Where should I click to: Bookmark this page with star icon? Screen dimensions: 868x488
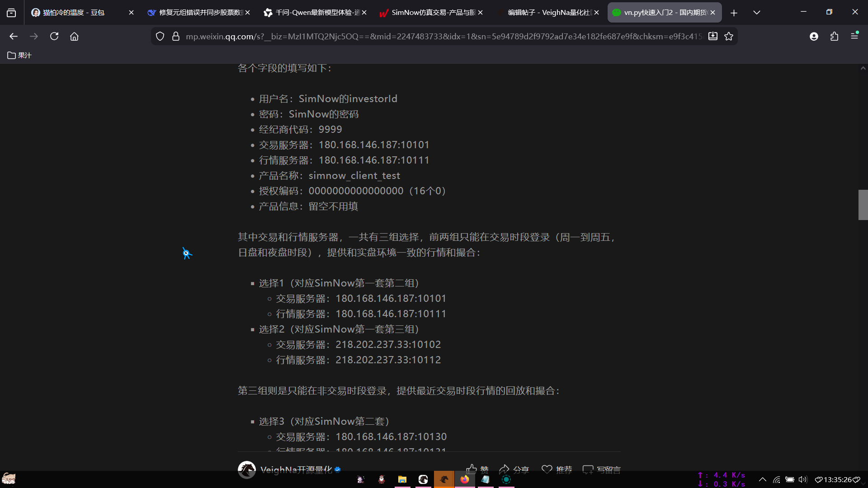pos(729,36)
